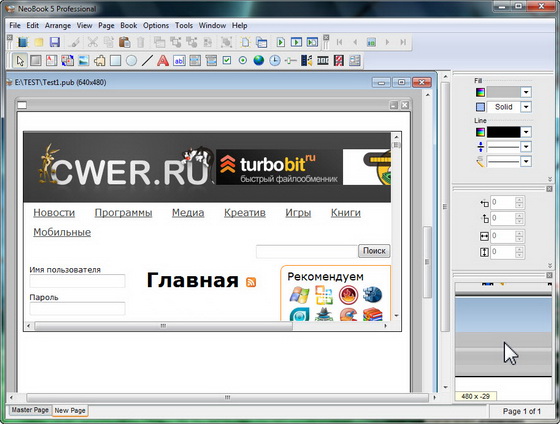The width and height of the screenshot is (560, 424).
Task: Click the Пароль password field
Action: pyautogui.click(x=77, y=309)
